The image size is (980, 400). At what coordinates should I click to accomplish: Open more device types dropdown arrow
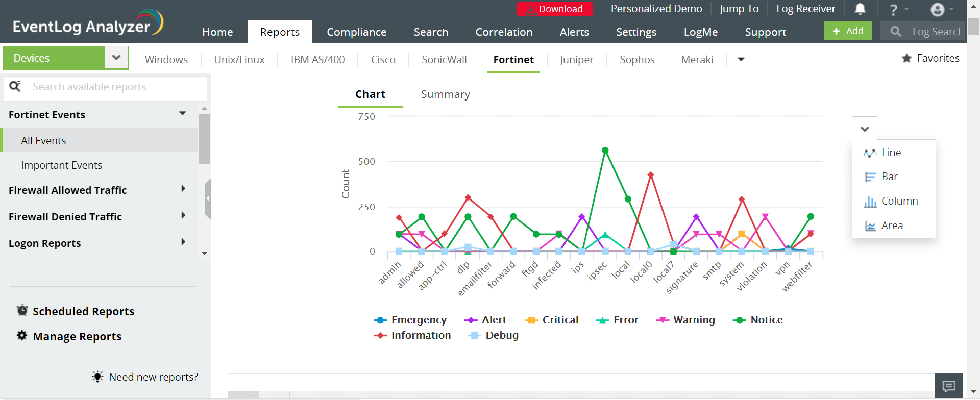point(741,59)
